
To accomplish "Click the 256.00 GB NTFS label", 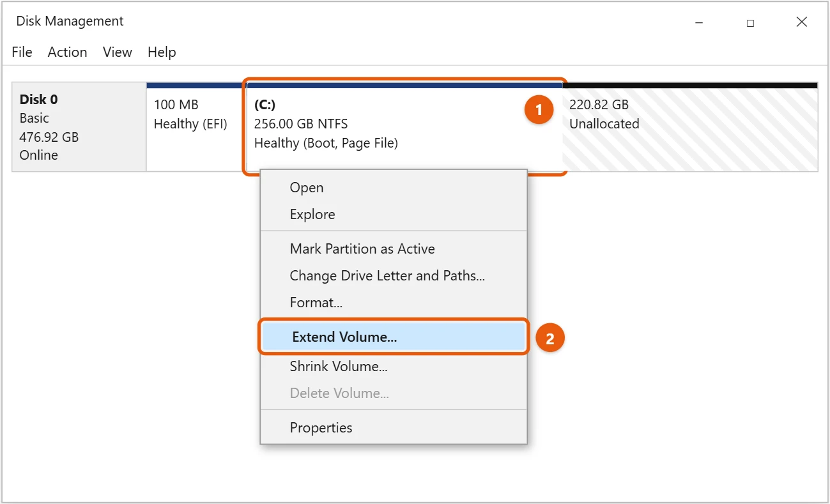I will click(301, 124).
